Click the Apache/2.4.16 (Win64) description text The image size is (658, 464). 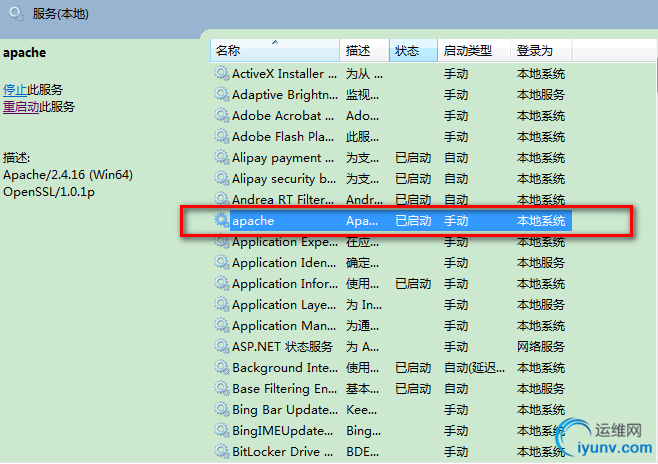click(x=68, y=175)
